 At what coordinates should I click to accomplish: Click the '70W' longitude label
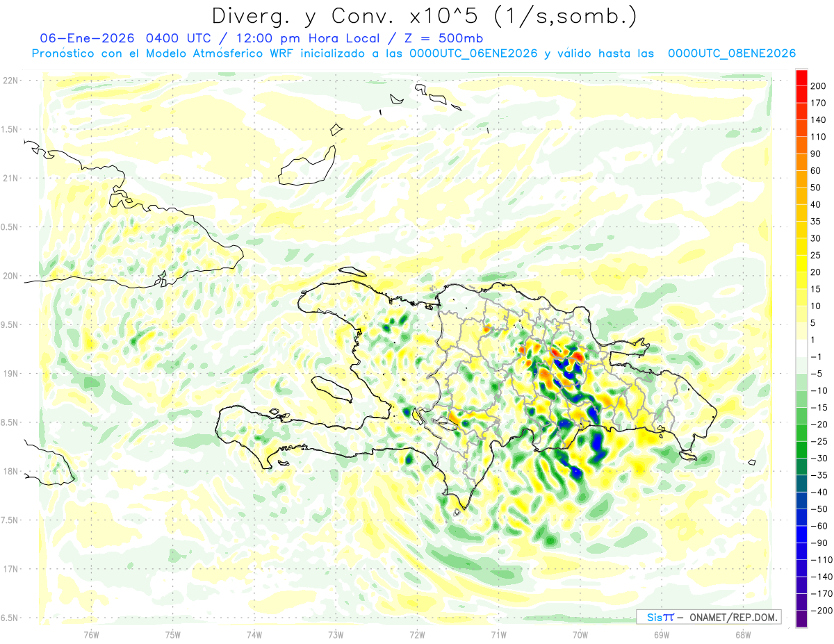tap(580, 634)
